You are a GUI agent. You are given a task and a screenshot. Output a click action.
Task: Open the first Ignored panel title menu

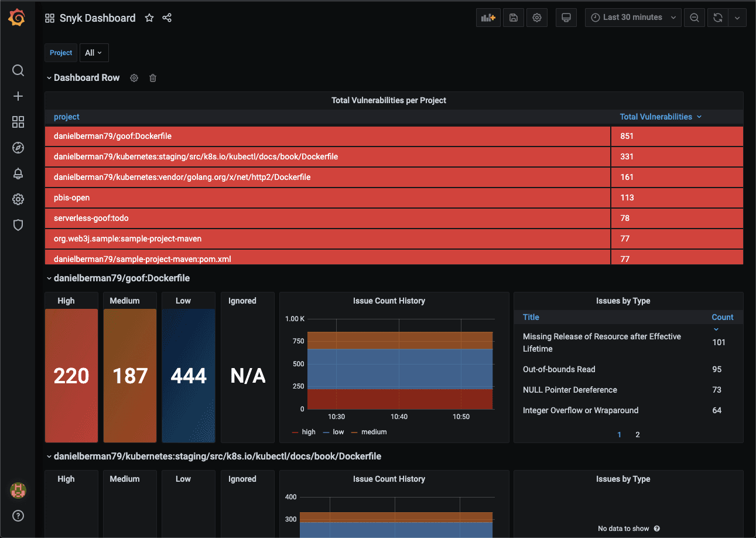tap(242, 301)
